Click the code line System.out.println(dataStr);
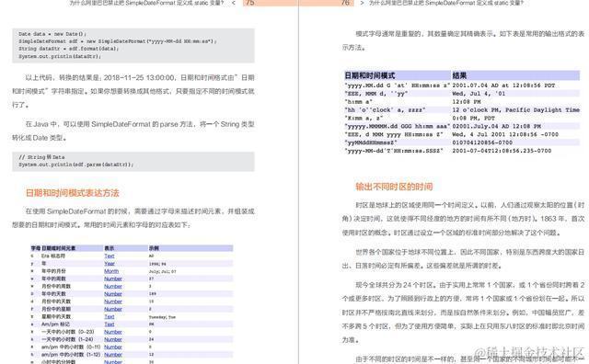Image resolution: width=589 pixels, height=364 pixels. [x=60, y=56]
